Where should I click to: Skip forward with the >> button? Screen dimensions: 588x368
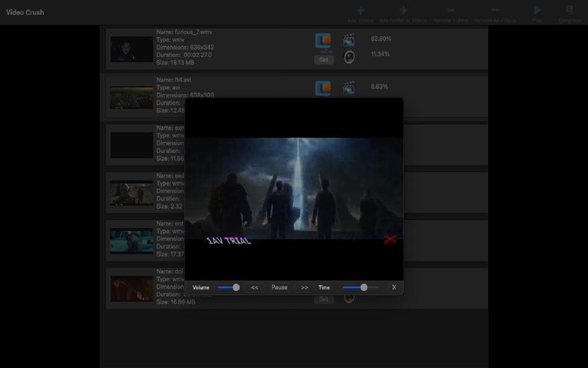click(305, 287)
